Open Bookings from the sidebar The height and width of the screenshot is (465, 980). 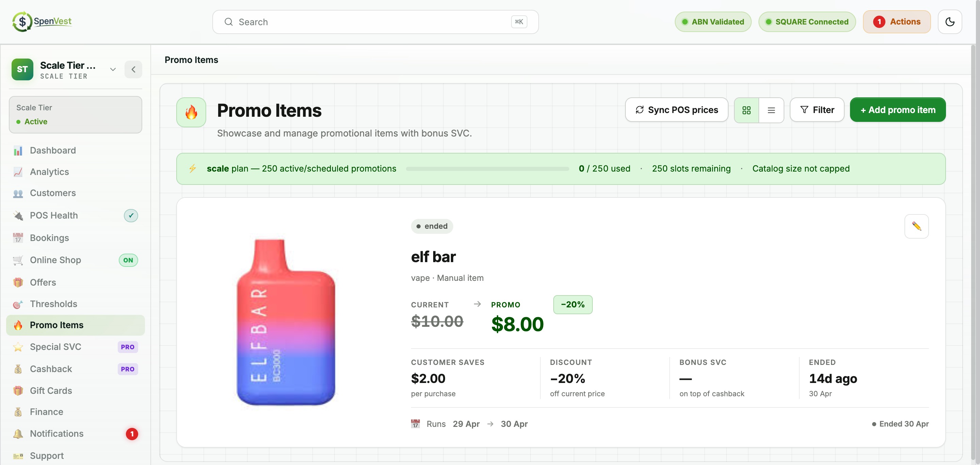75,238
